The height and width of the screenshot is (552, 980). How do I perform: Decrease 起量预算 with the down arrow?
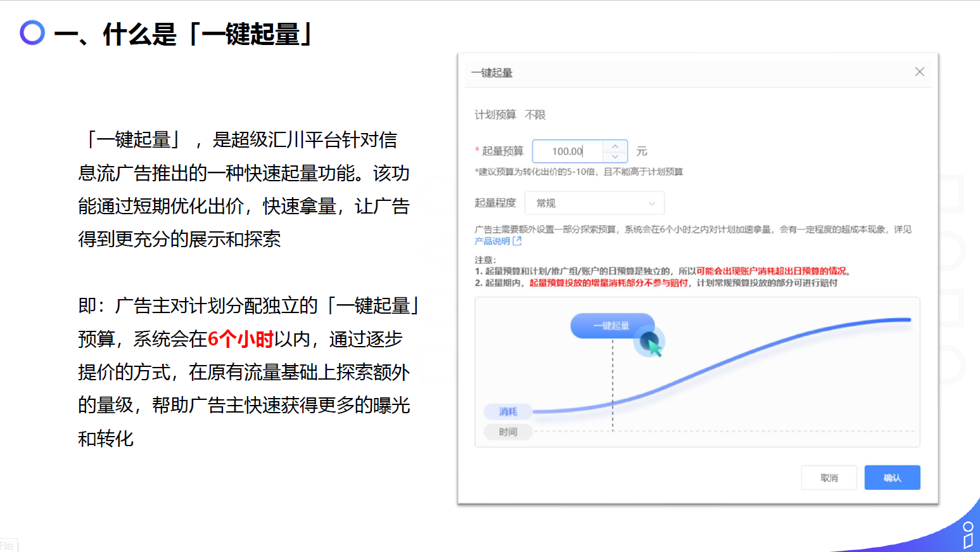pos(615,157)
